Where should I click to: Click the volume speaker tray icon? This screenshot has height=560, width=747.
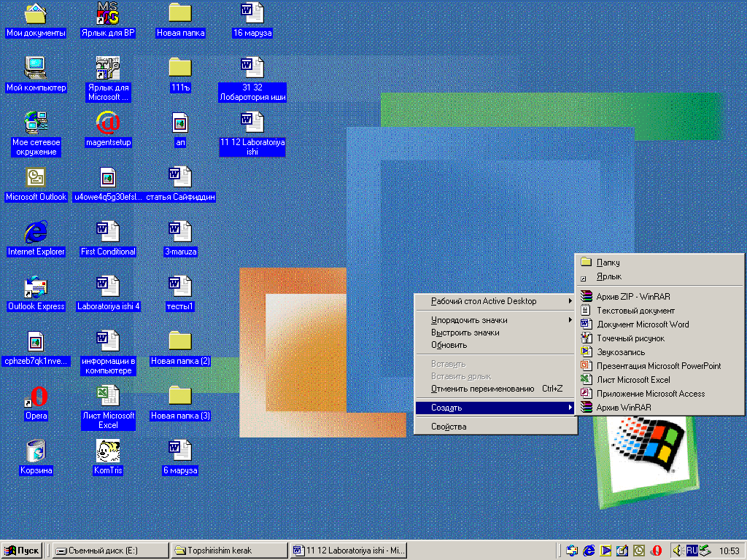pyautogui.click(x=678, y=550)
